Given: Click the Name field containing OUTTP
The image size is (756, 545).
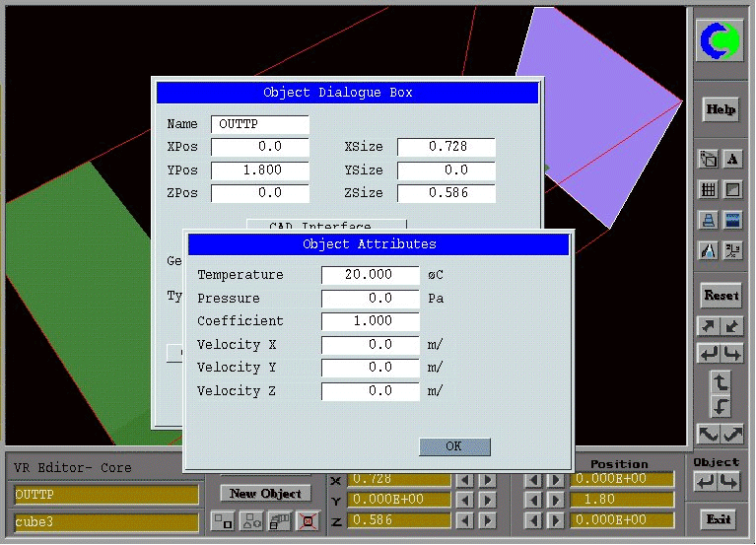Looking at the screenshot, I should pos(260,124).
